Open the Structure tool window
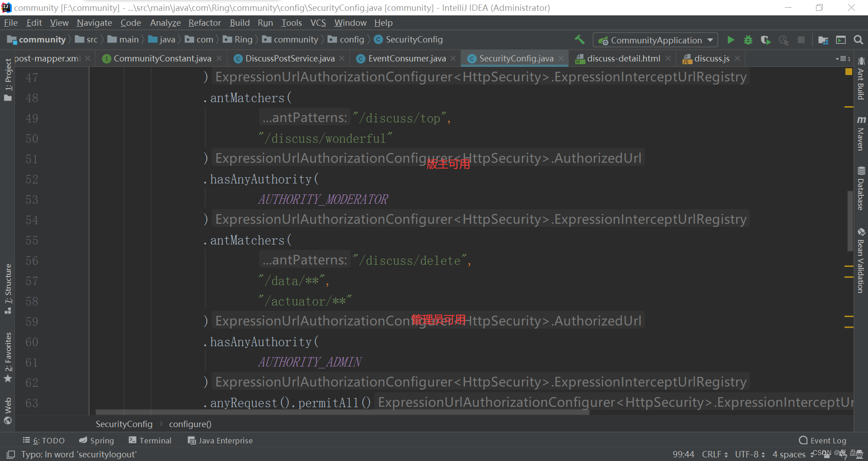This screenshot has width=868, height=461. point(8,288)
